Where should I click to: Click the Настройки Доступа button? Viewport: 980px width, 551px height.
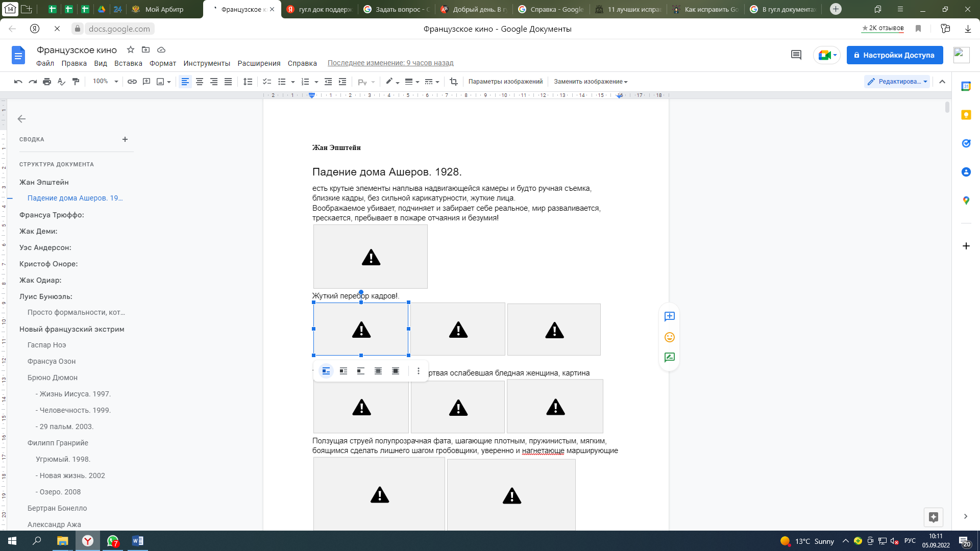point(894,55)
